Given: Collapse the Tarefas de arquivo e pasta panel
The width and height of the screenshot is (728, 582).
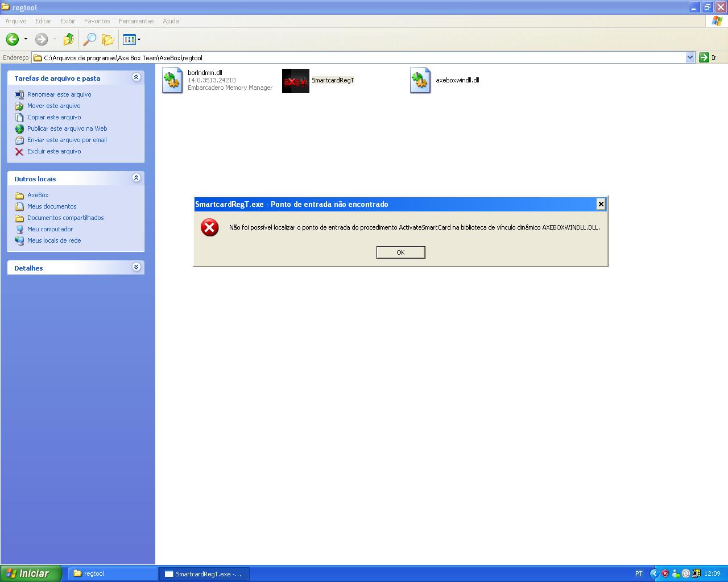Looking at the screenshot, I should coord(136,77).
